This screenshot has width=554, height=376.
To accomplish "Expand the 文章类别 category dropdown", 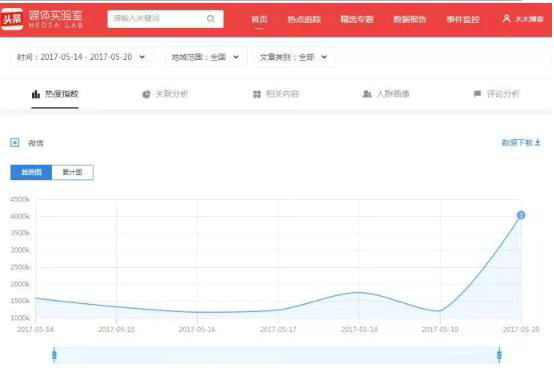I will (294, 57).
